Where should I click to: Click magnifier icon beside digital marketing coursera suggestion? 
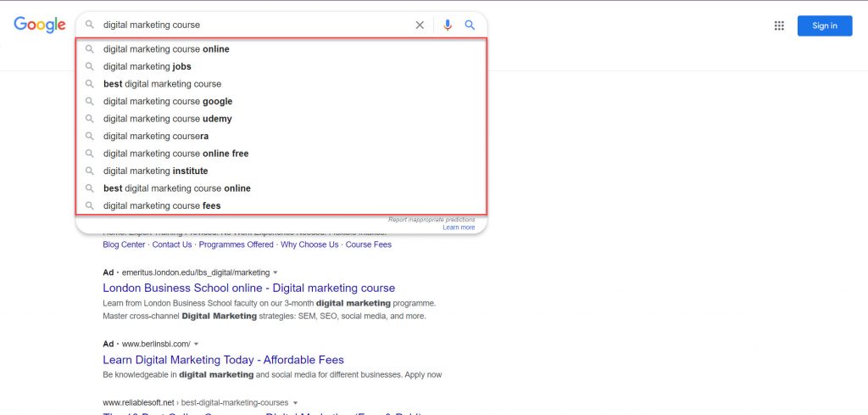point(90,136)
